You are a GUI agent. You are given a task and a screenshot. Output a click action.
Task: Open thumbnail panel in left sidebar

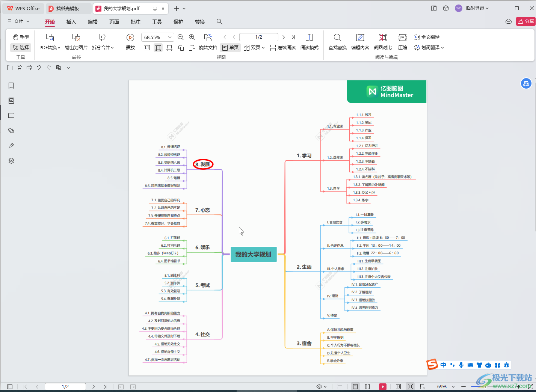(11, 101)
